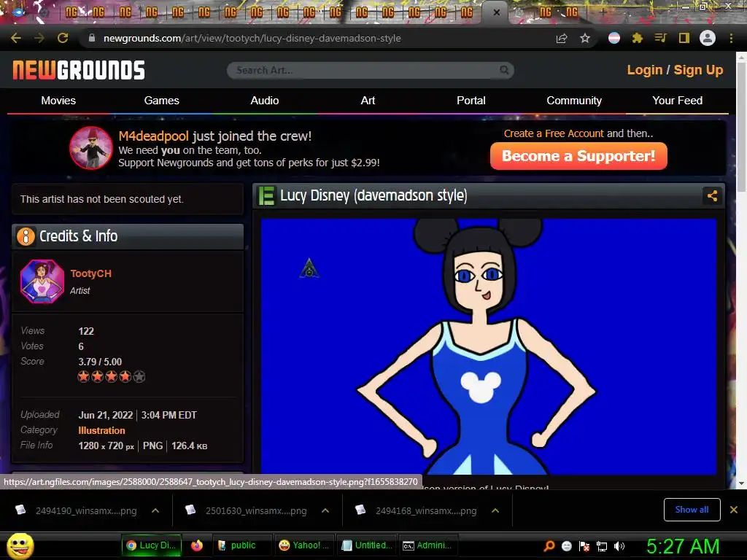
Task: Open the Your Feed menu
Action: tap(678, 101)
